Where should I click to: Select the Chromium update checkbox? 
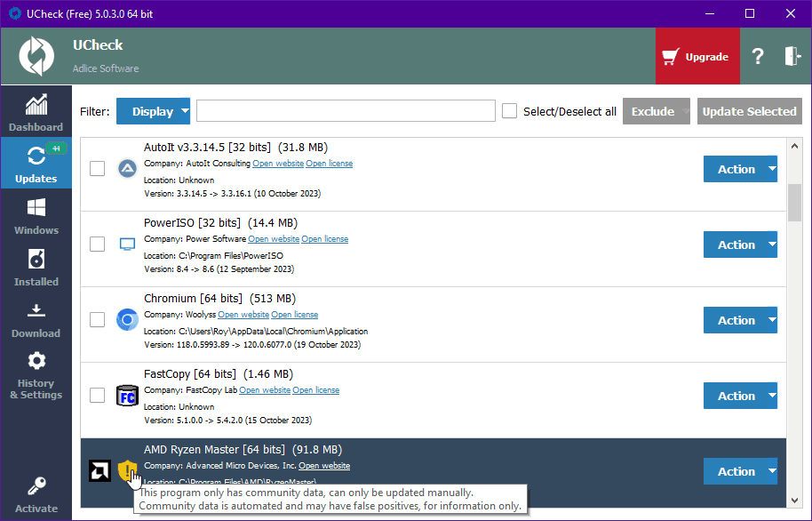pos(97,320)
